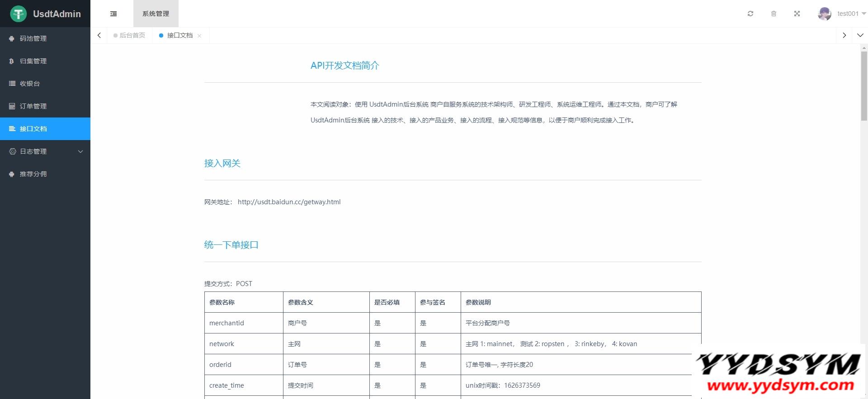Enter fullscreen with the expand icon
The height and width of the screenshot is (399, 868).
[797, 14]
